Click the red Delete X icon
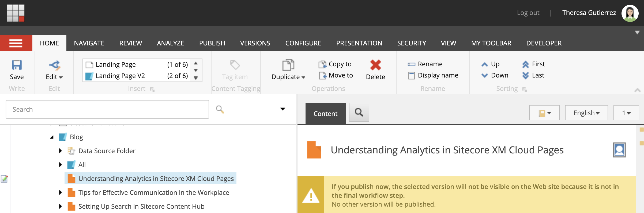 (375, 65)
